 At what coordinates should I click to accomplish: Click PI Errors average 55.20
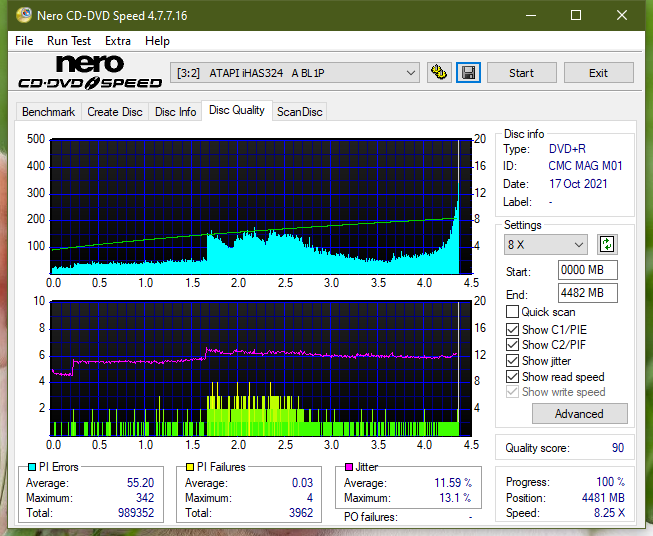coord(140,483)
